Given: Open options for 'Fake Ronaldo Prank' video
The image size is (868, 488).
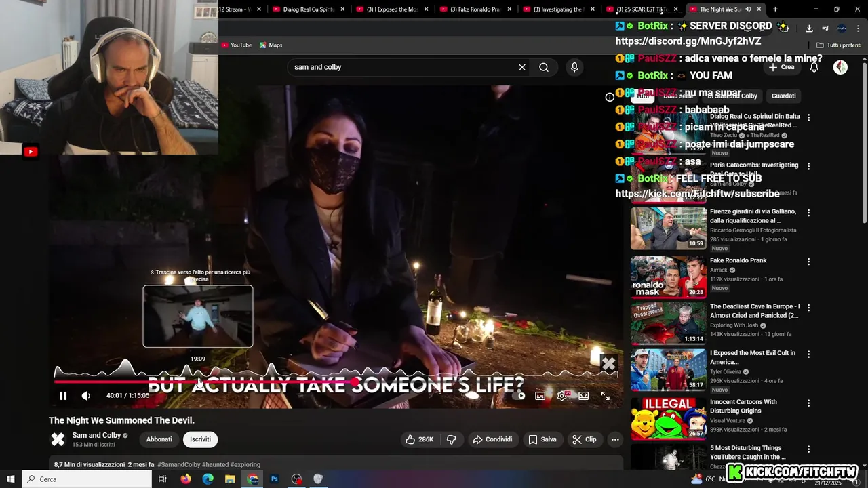Looking at the screenshot, I should coord(808,262).
